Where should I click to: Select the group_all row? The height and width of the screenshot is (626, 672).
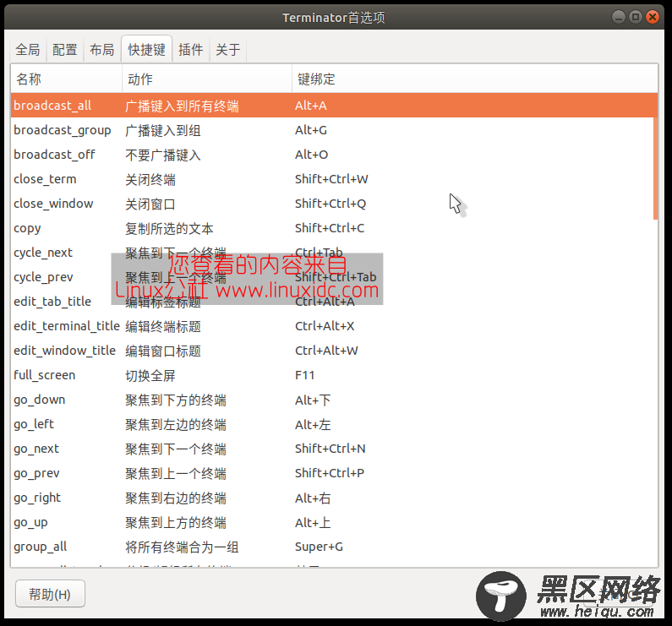tap(334, 547)
